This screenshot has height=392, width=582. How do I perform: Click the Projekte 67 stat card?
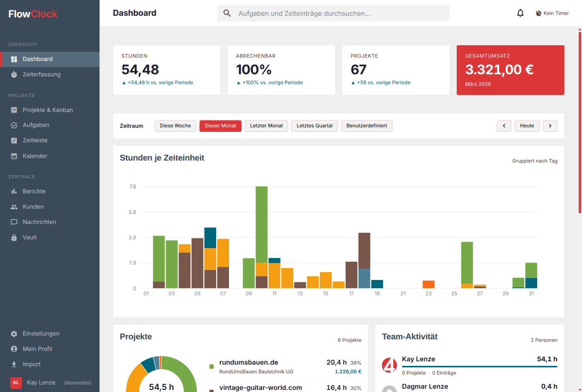click(x=396, y=70)
